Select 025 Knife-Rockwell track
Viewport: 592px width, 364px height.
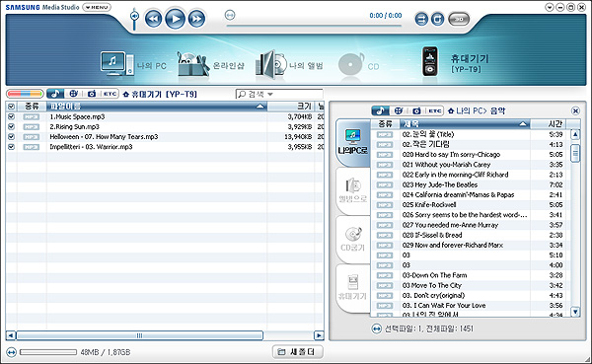pyautogui.click(x=429, y=204)
